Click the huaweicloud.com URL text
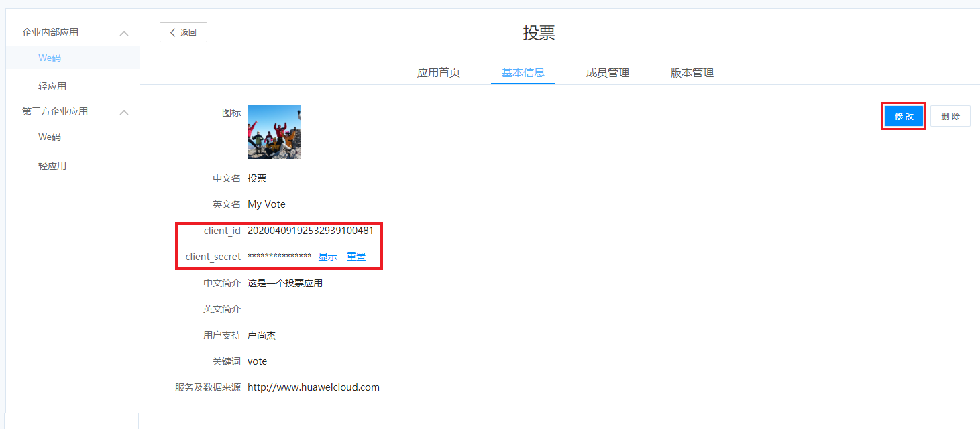The image size is (980, 429). 313,387
